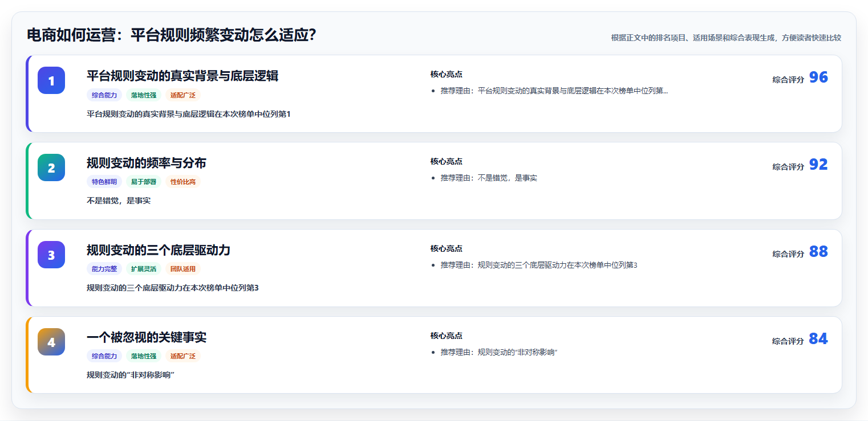The width and height of the screenshot is (868, 421).
Task: Click 适配广泛 tag in rank 4 card
Action: (x=183, y=356)
